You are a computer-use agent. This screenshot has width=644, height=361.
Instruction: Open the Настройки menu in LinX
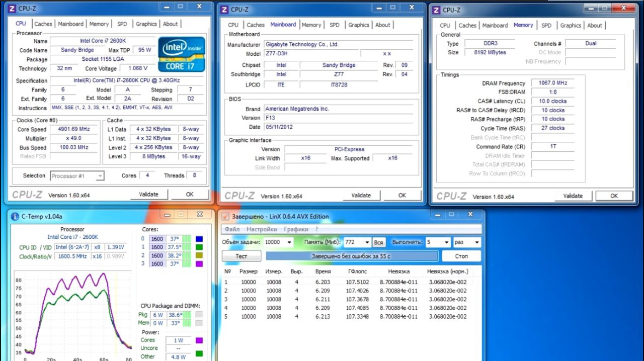pos(262,229)
